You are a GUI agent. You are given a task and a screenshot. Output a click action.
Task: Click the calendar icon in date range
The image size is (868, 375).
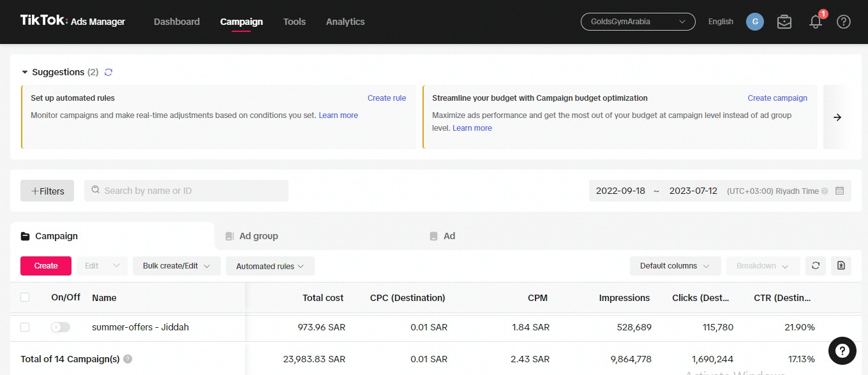pyautogui.click(x=839, y=191)
